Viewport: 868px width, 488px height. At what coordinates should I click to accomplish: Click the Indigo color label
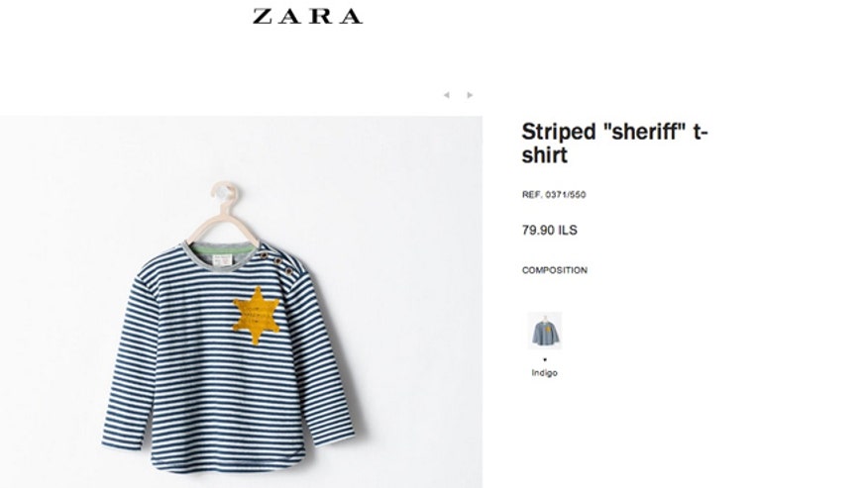point(544,373)
